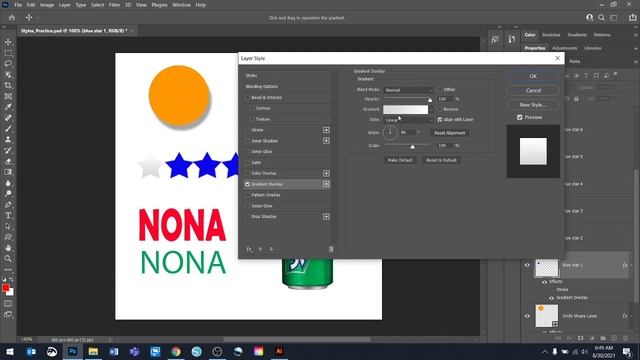The image size is (640, 360).
Task: Open the Layer menu
Action: click(64, 5)
